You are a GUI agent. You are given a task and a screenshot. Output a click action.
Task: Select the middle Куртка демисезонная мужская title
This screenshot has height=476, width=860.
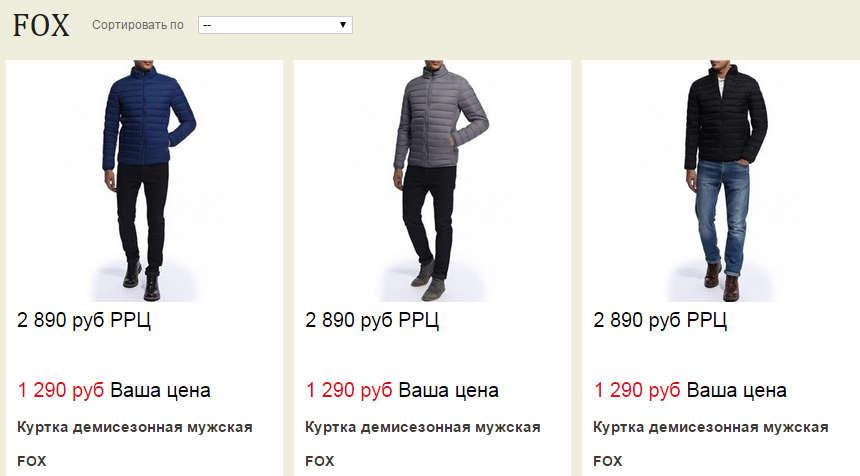coord(423,427)
